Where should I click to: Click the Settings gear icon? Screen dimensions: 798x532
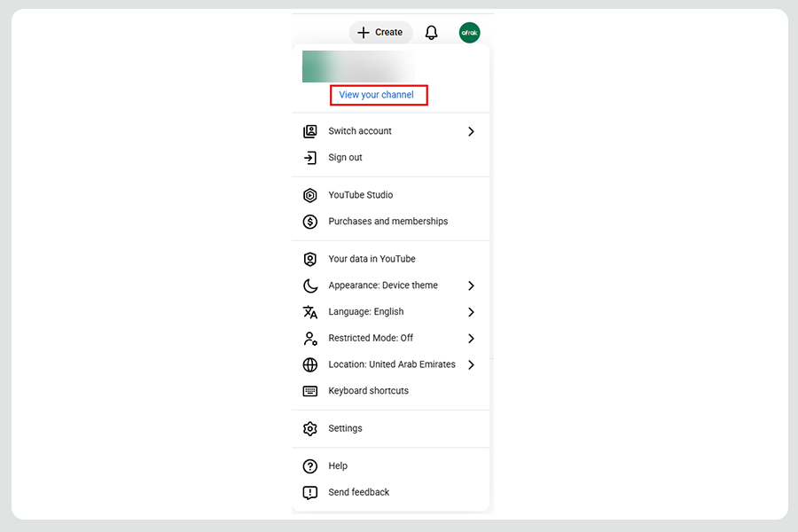(x=309, y=428)
